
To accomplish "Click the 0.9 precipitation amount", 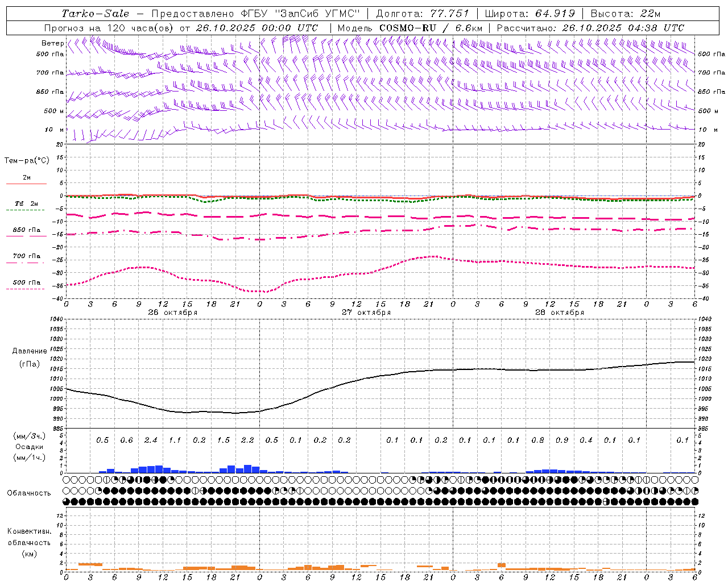I will pos(562,440).
